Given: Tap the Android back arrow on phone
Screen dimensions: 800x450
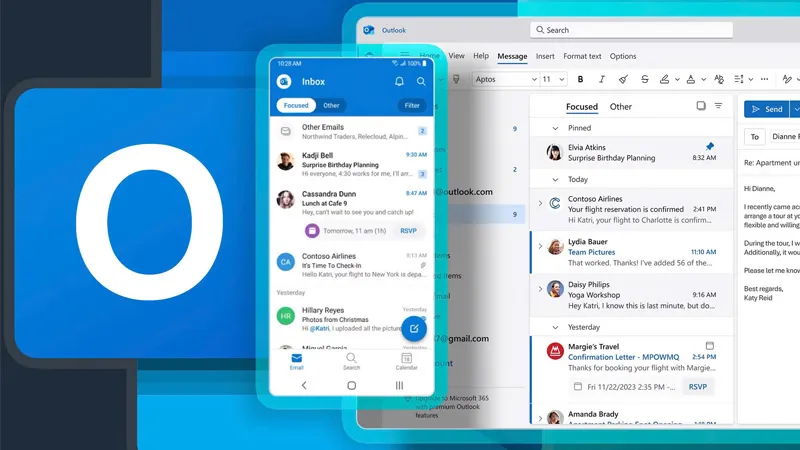Looking at the screenshot, I should pyautogui.click(x=304, y=385).
